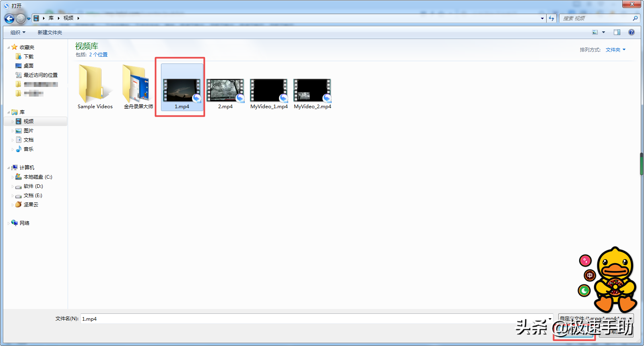Collapse the 计算机 tree section
644x346 pixels.
(8, 168)
